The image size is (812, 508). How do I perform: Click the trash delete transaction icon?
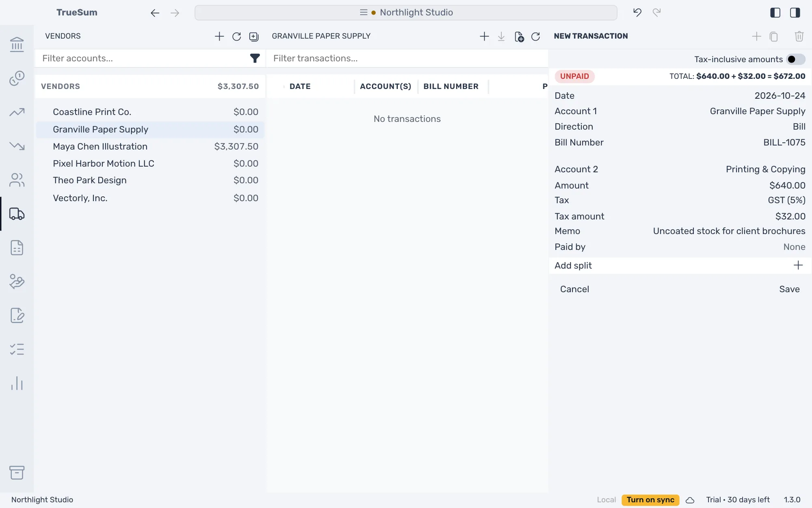pos(799,37)
